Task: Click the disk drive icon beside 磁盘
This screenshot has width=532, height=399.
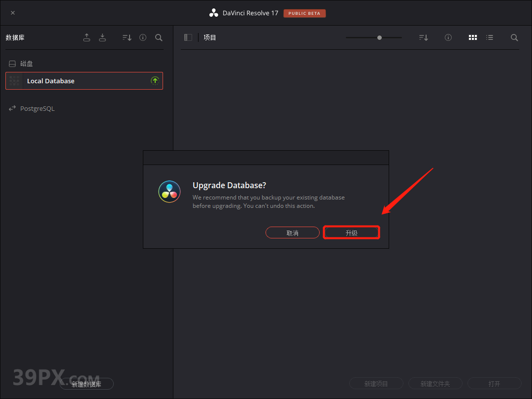Action: [x=12, y=64]
